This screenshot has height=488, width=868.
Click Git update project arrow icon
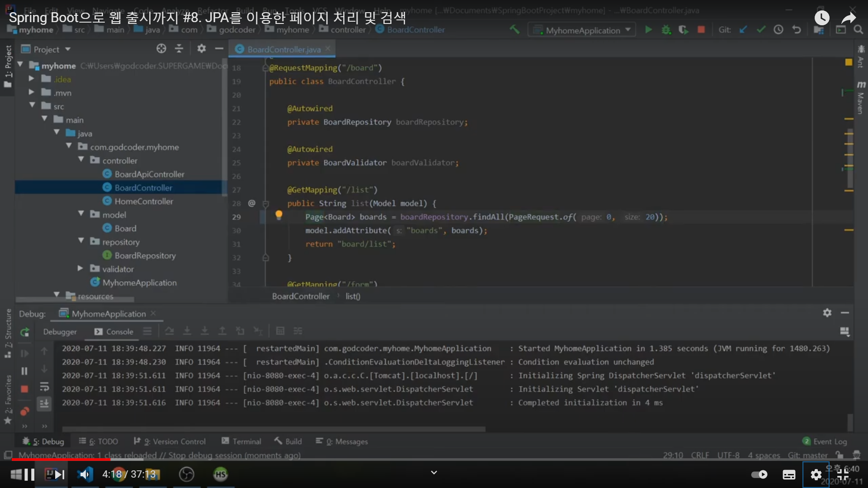click(743, 30)
